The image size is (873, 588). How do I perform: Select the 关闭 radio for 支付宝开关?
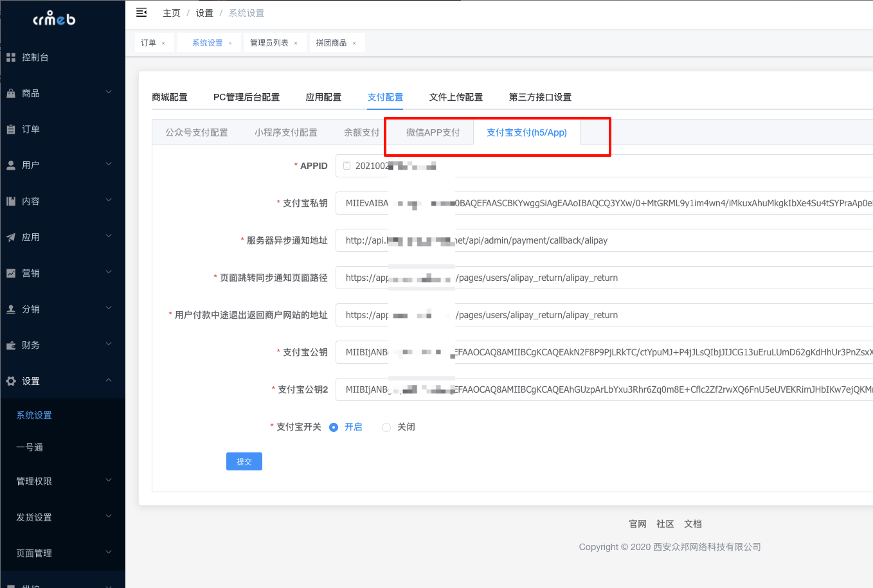tap(386, 427)
